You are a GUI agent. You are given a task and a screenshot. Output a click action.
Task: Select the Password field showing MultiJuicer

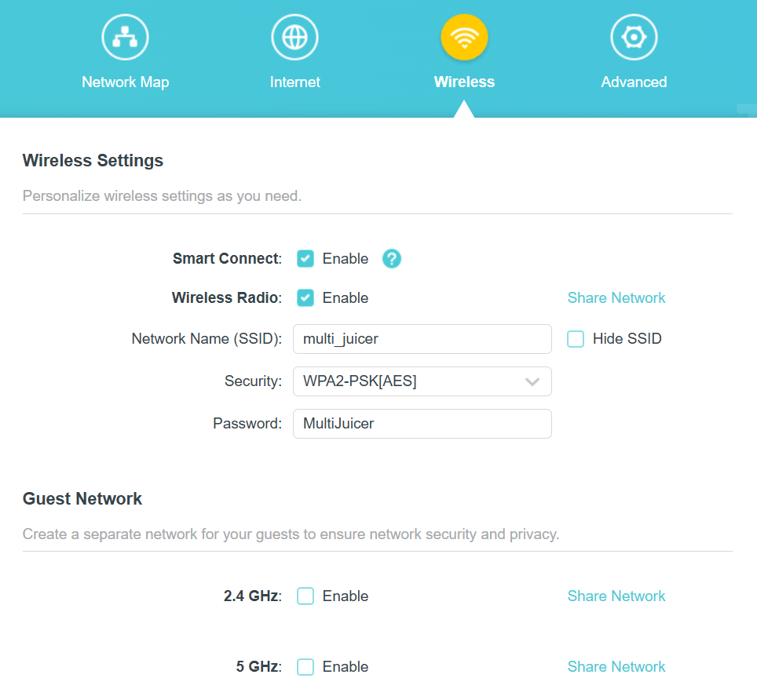[x=422, y=423]
